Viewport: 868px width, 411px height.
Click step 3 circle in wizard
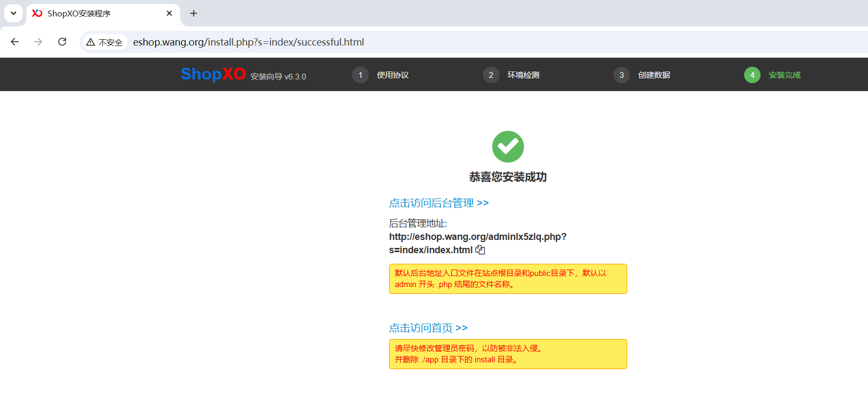pyautogui.click(x=622, y=75)
